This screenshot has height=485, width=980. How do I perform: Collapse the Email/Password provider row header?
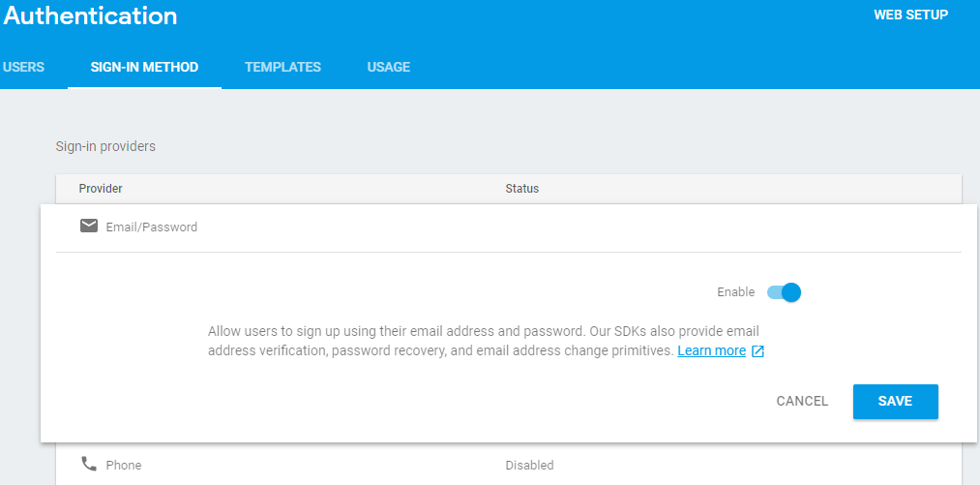pos(151,227)
